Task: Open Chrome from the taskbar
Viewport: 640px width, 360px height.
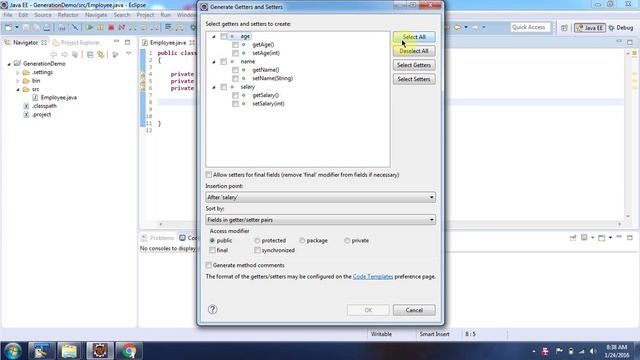Action: [129, 351]
